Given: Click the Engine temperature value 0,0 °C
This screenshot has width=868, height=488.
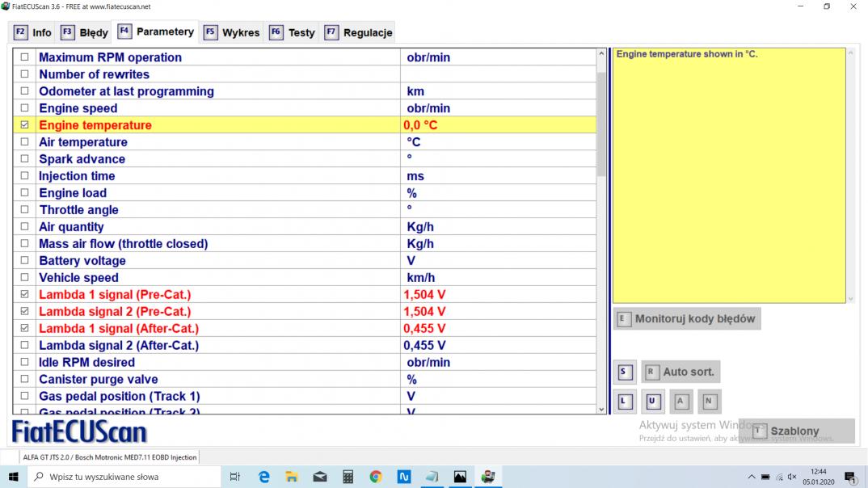Looking at the screenshot, I should pos(420,125).
